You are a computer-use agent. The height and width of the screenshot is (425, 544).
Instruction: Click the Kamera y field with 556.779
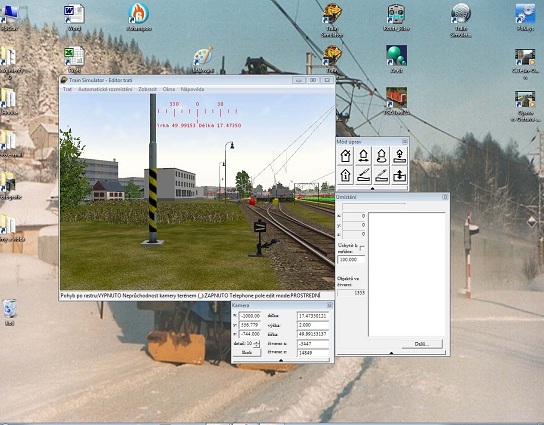(249, 325)
